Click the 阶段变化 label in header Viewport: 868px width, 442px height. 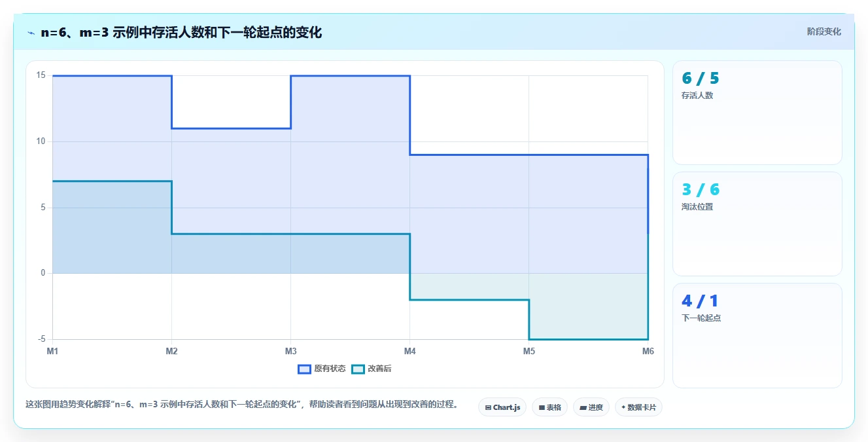[x=824, y=31]
